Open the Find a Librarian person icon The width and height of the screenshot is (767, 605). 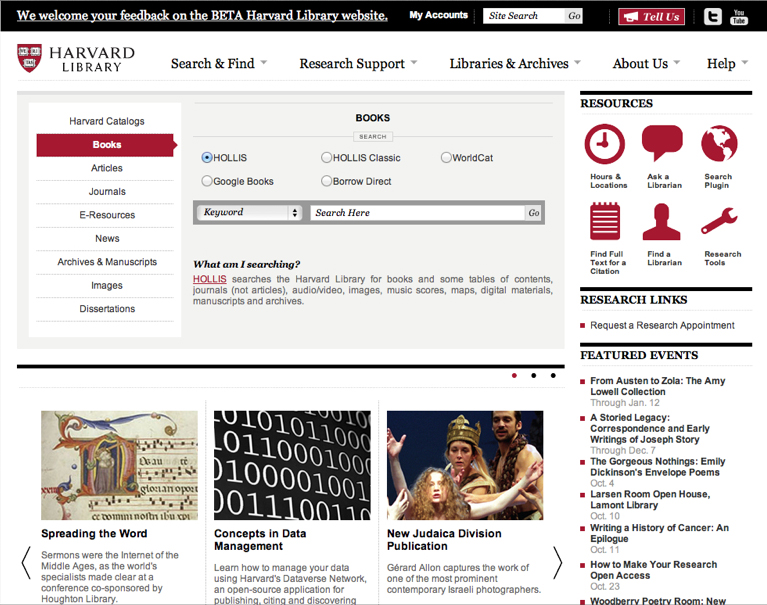click(x=661, y=222)
